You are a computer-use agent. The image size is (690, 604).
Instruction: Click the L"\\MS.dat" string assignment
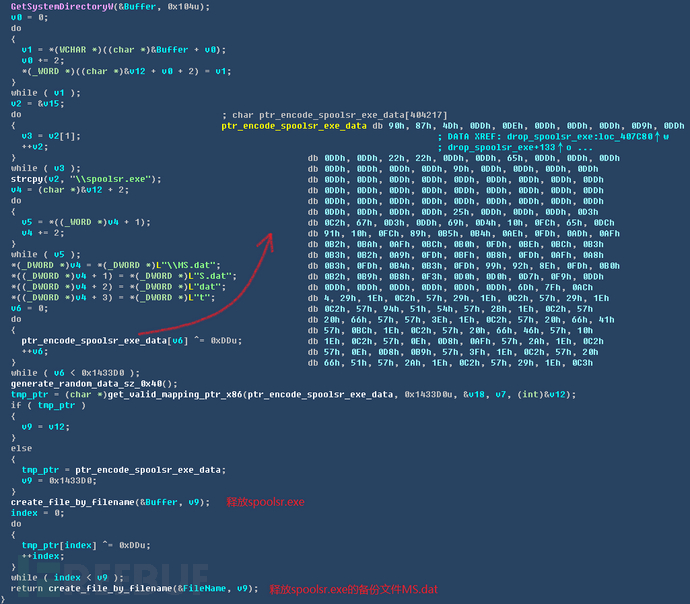coord(116,265)
